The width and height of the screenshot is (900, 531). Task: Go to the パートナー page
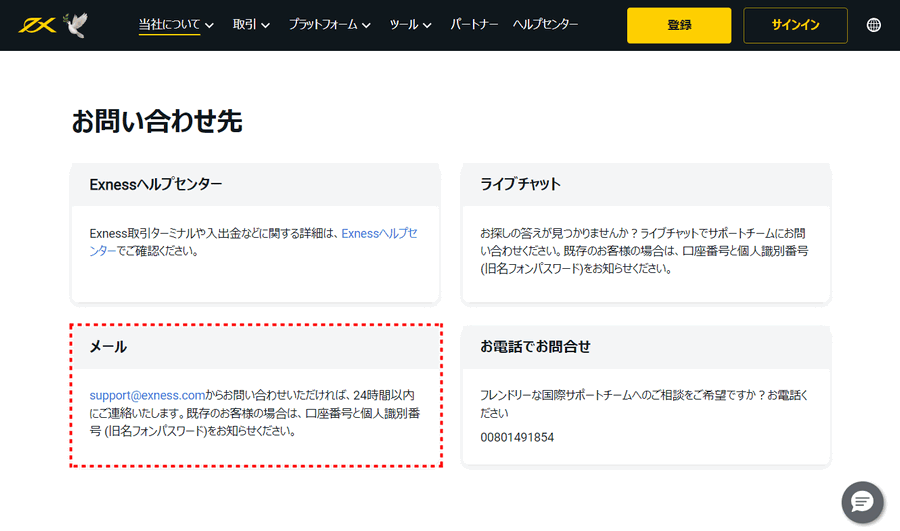(474, 25)
